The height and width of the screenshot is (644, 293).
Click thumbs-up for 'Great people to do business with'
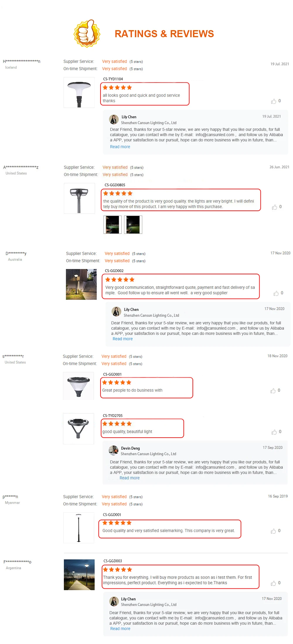(x=273, y=390)
